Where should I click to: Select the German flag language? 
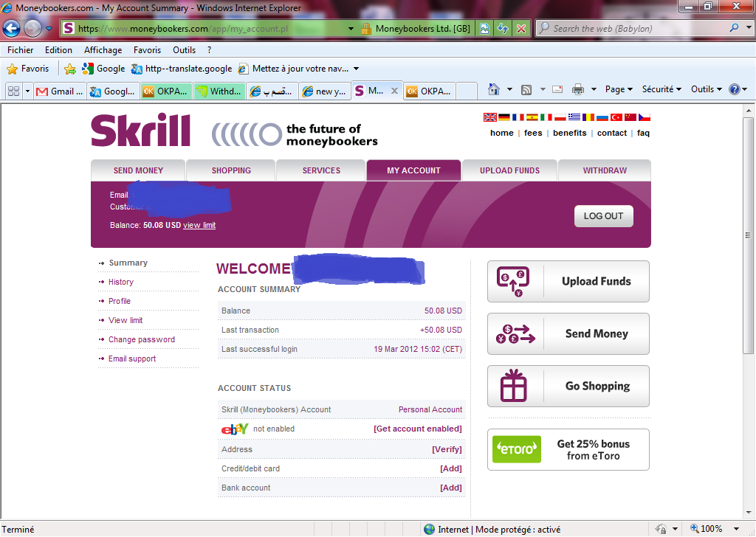click(504, 117)
